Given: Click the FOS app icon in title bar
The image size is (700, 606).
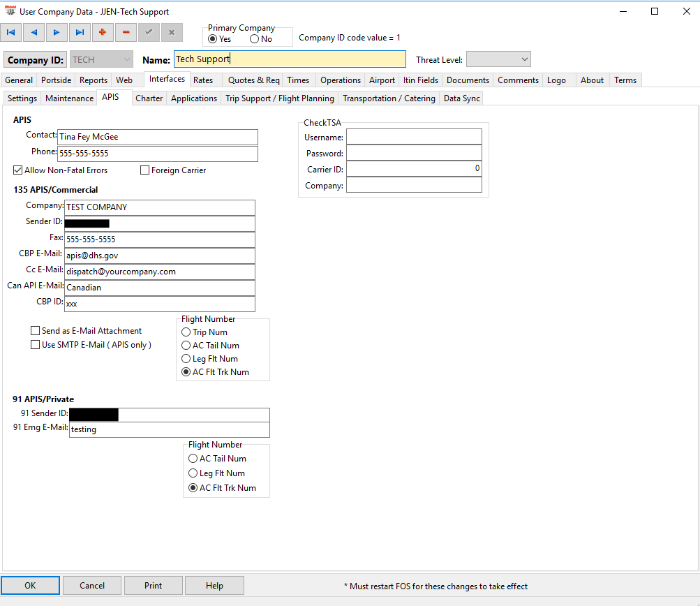Looking at the screenshot, I should point(10,11).
